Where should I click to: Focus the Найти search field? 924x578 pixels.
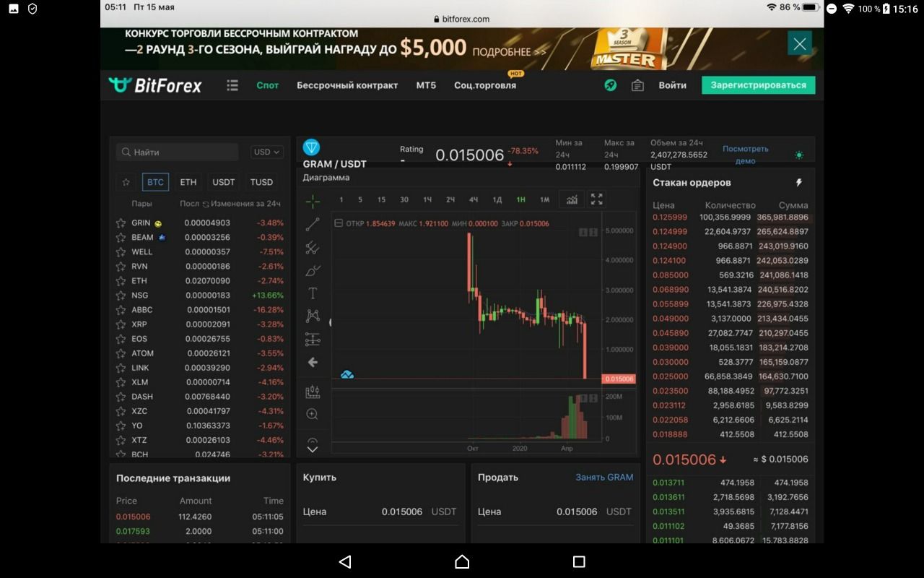click(x=178, y=152)
